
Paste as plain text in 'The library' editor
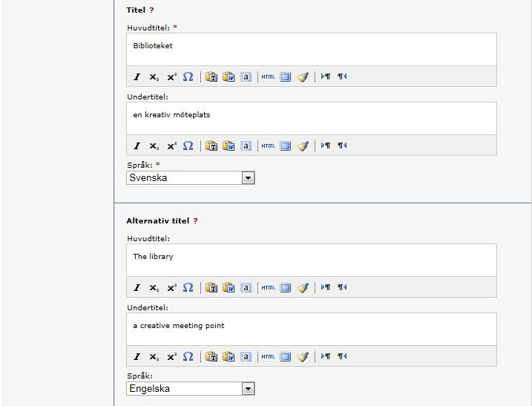pos(211,288)
